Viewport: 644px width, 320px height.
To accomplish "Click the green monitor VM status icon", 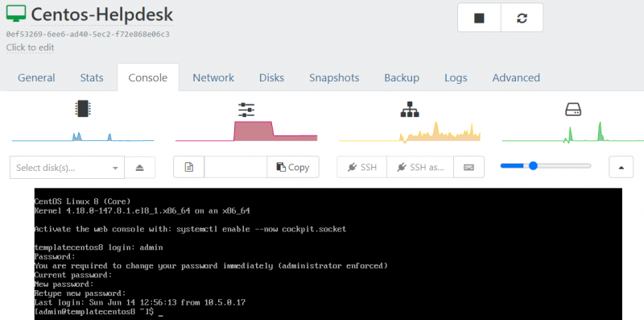I will tap(16, 14).
